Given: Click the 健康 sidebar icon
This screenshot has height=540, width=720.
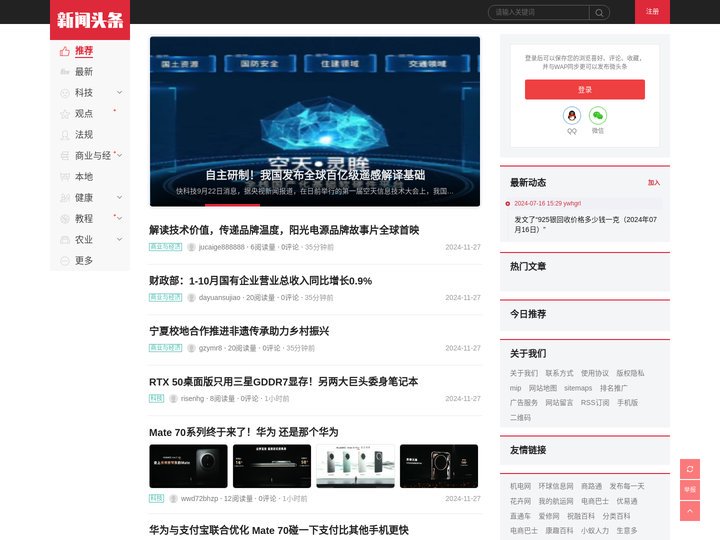Looking at the screenshot, I should click(65, 198).
